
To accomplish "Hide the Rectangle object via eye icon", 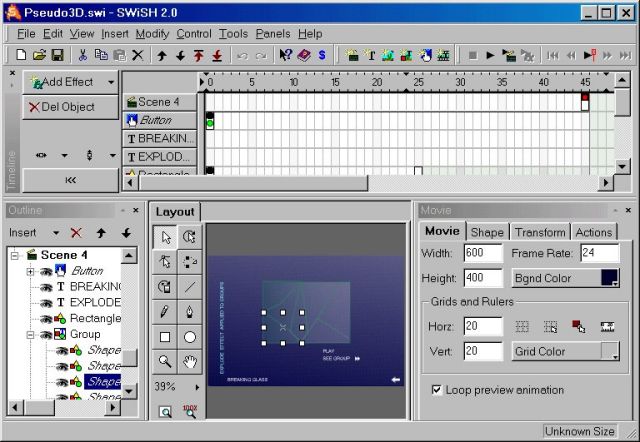I will [45, 318].
